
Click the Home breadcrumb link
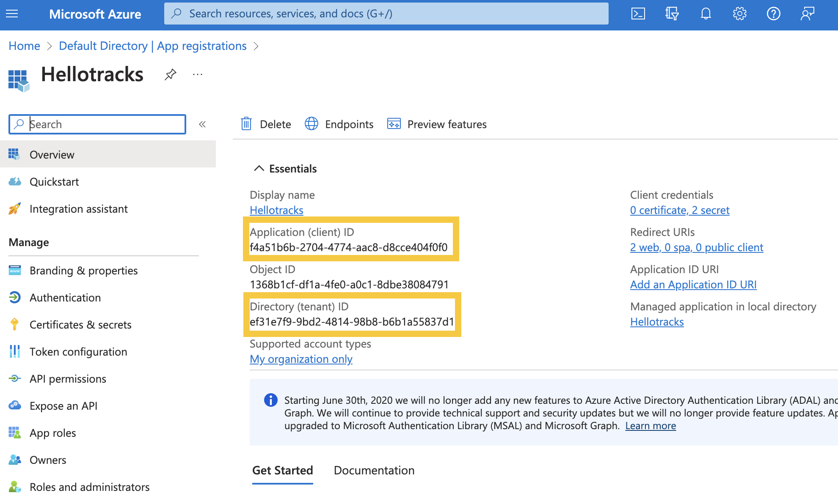[x=25, y=46]
